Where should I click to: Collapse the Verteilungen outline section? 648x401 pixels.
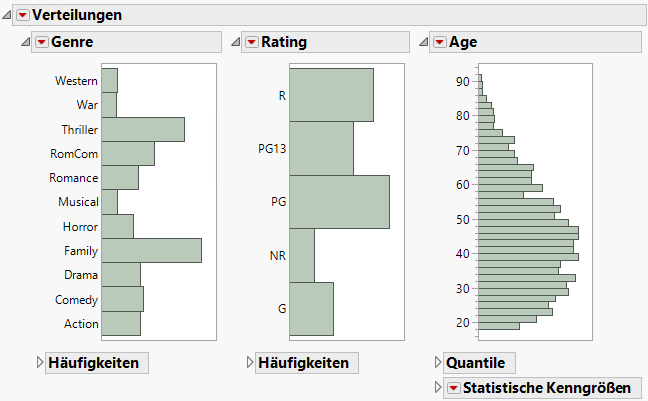8,15
